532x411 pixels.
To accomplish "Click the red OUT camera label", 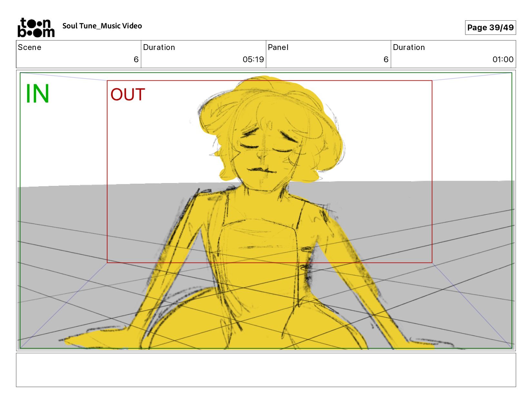I will pos(128,95).
